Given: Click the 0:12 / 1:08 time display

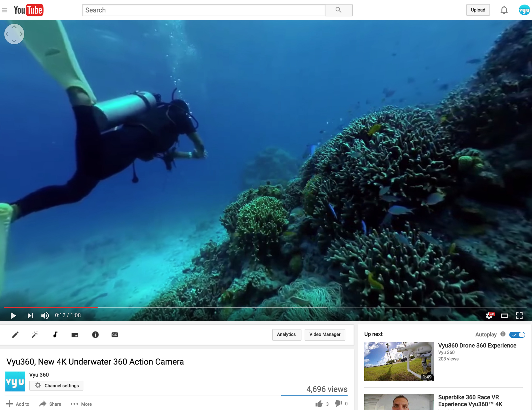Looking at the screenshot, I should (68, 315).
